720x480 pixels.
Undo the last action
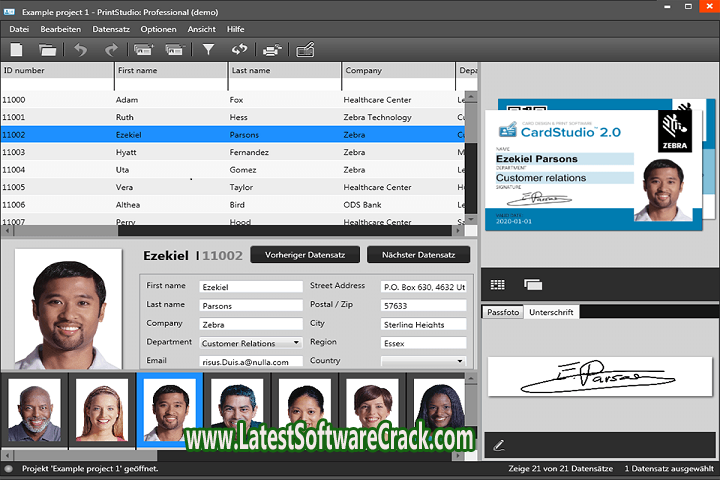80,50
